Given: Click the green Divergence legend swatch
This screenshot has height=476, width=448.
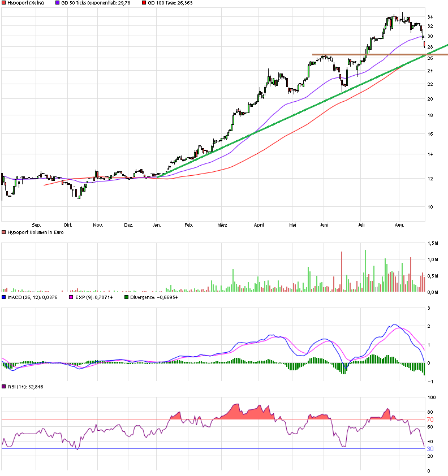Looking at the screenshot, I should 126,297.
